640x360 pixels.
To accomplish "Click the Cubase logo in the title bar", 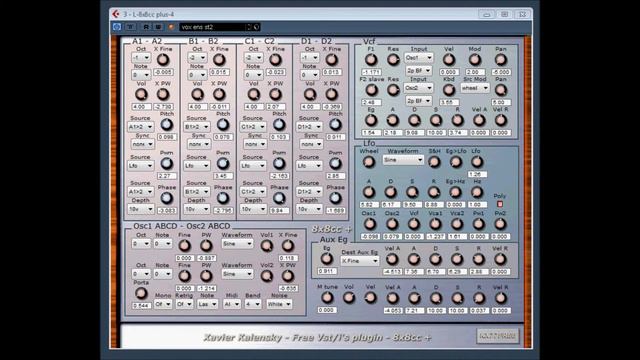I will 116,14.
